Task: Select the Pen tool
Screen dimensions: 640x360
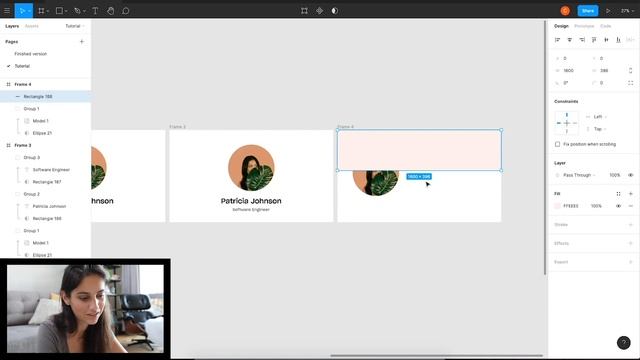Action: tap(77, 11)
